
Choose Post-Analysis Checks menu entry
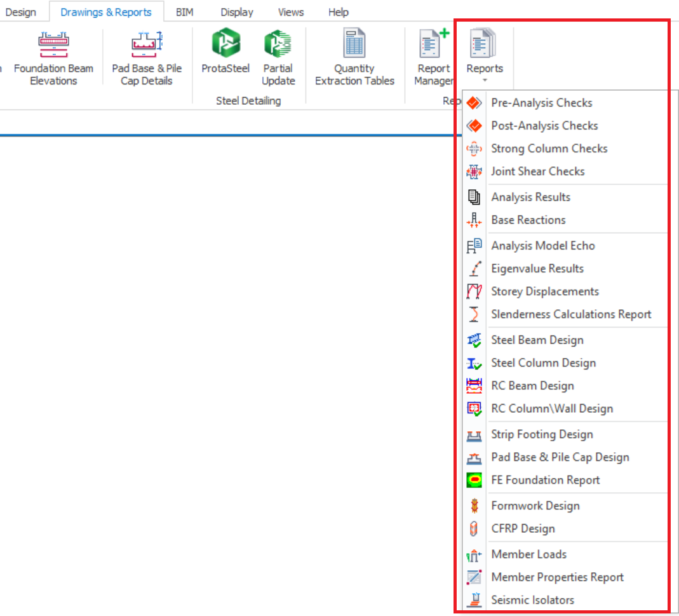544,126
